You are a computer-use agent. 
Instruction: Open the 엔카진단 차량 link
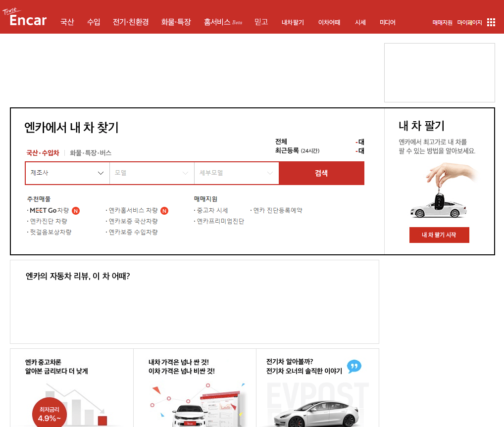[49, 221]
